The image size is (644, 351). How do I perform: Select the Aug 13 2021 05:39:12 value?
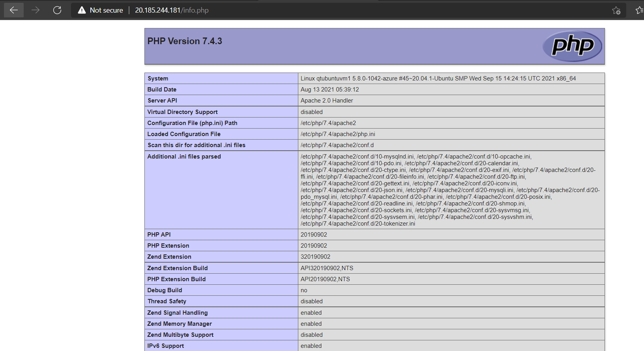tap(329, 90)
